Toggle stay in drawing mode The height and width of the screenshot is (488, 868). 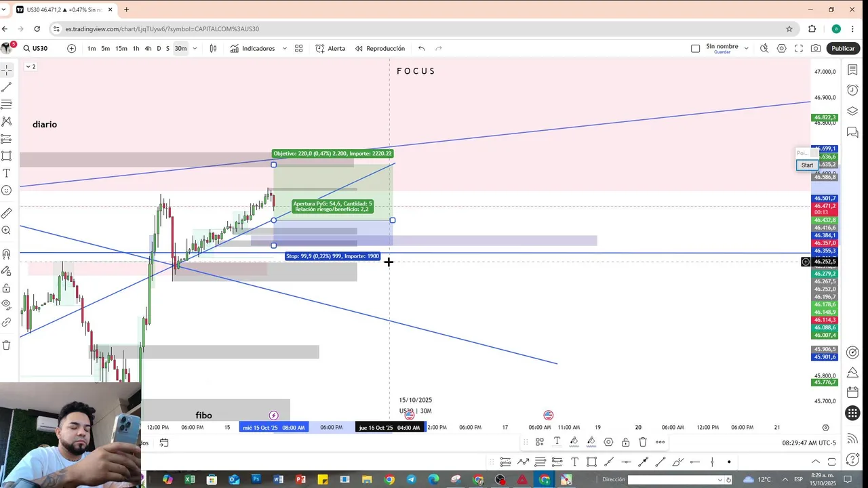coord(7,271)
